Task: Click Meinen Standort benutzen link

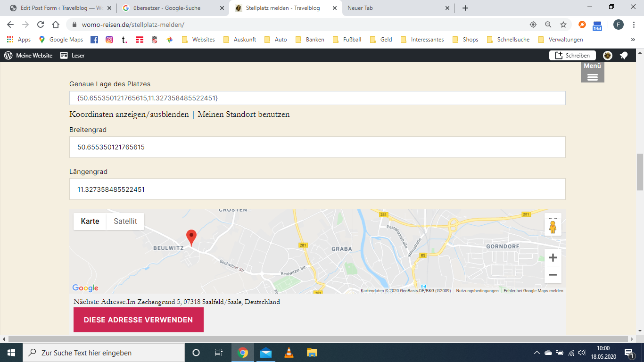Action: pyautogui.click(x=243, y=115)
